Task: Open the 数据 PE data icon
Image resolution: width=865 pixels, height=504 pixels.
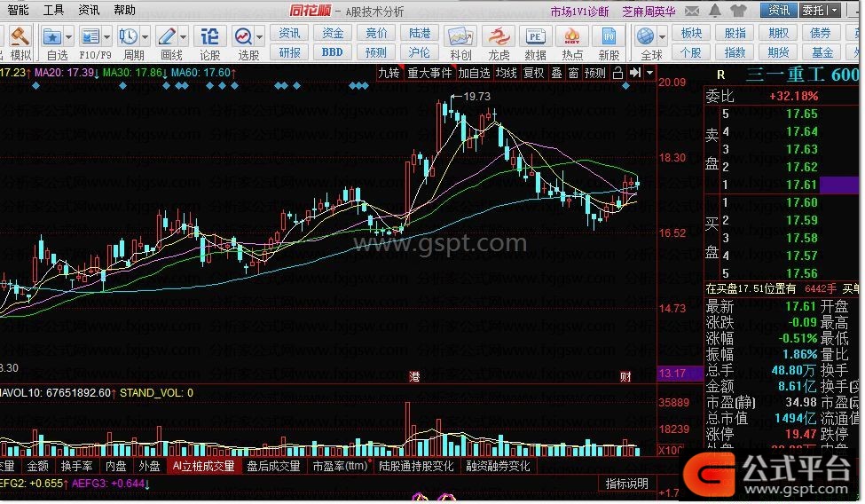Action: coord(535,37)
